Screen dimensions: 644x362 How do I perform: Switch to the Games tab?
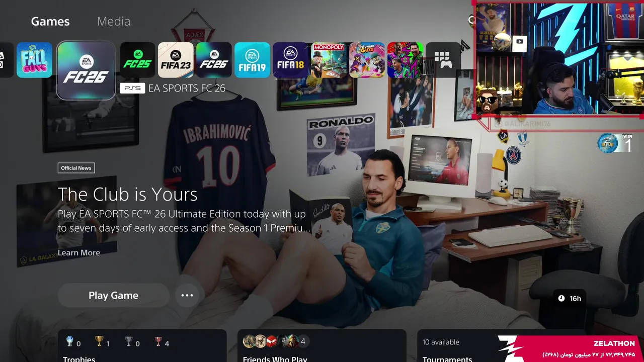click(50, 21)
